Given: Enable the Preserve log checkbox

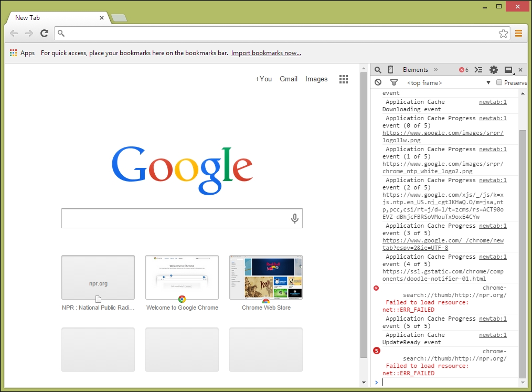Looking at the screenshot, I should 499,82.
